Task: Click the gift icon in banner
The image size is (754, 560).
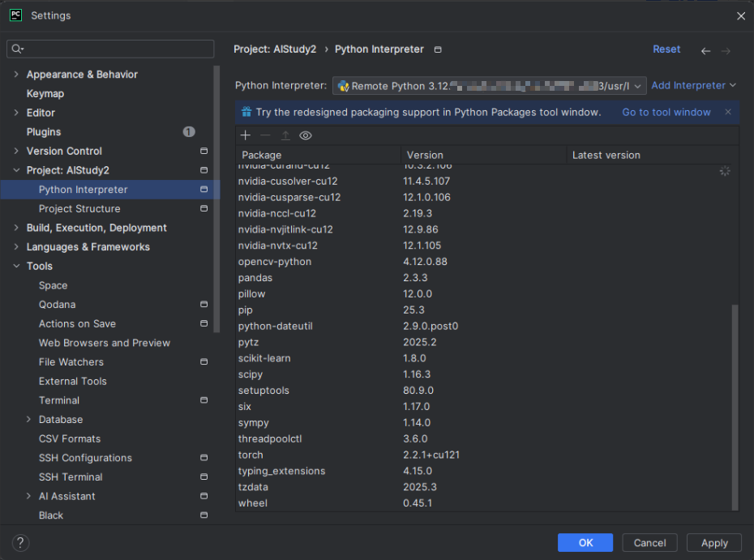Action: click(x=246, y=112)
